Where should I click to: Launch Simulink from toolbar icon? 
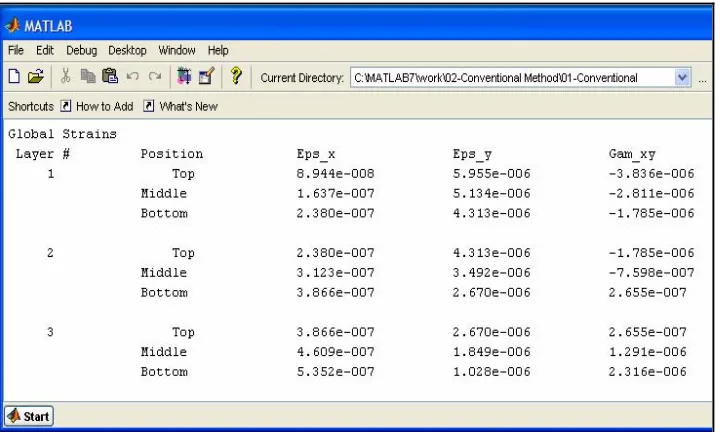click(184, 76)
